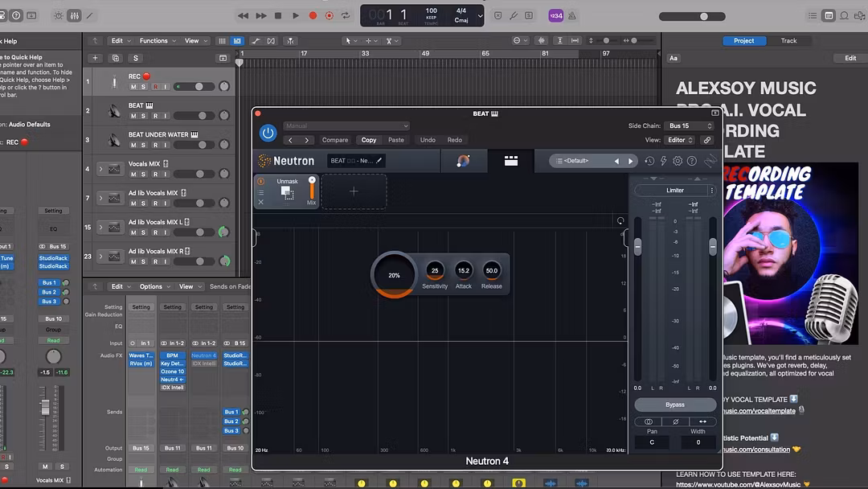Open Neutron settings gear
This screenshot has height=489, width=868.
click(678, 161)
